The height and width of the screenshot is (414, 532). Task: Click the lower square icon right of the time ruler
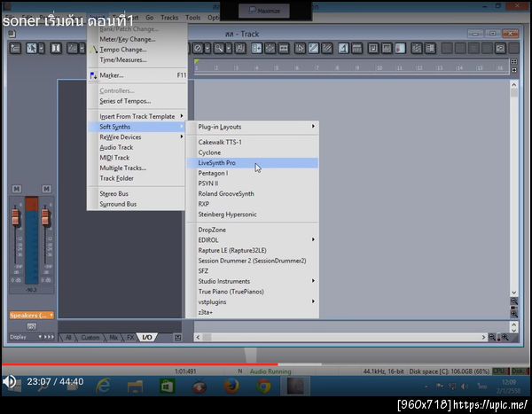point(514,70)
